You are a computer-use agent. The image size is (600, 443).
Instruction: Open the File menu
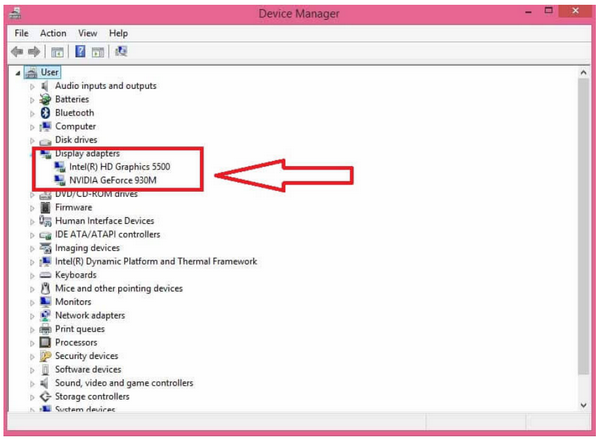coord(22,33)
